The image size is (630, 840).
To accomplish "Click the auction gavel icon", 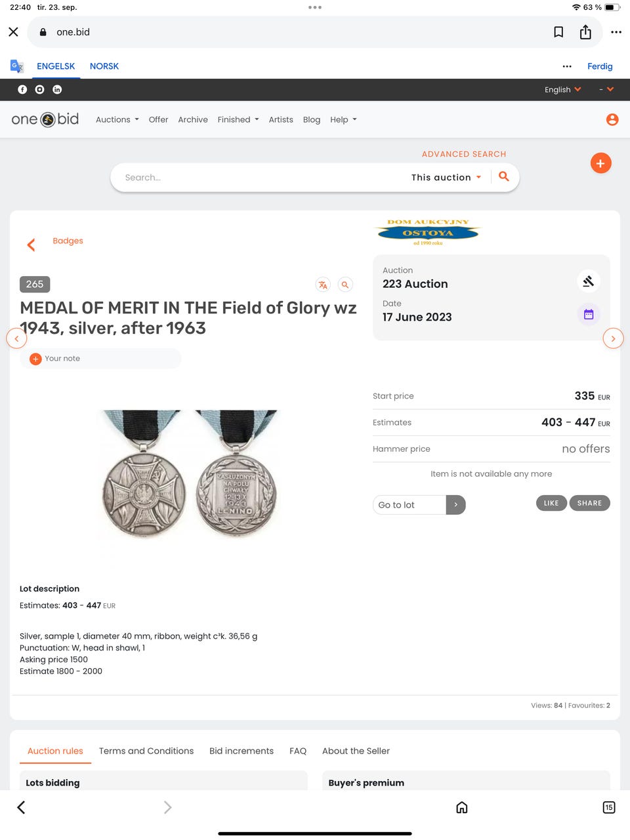I will [589, 281].
